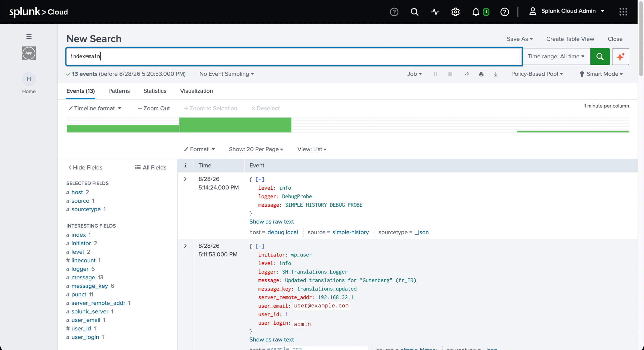Open the AI assistant sparkle button
The width and height of the screenshot is (644, 350).
pyautogui.click(x=621, y=56)
